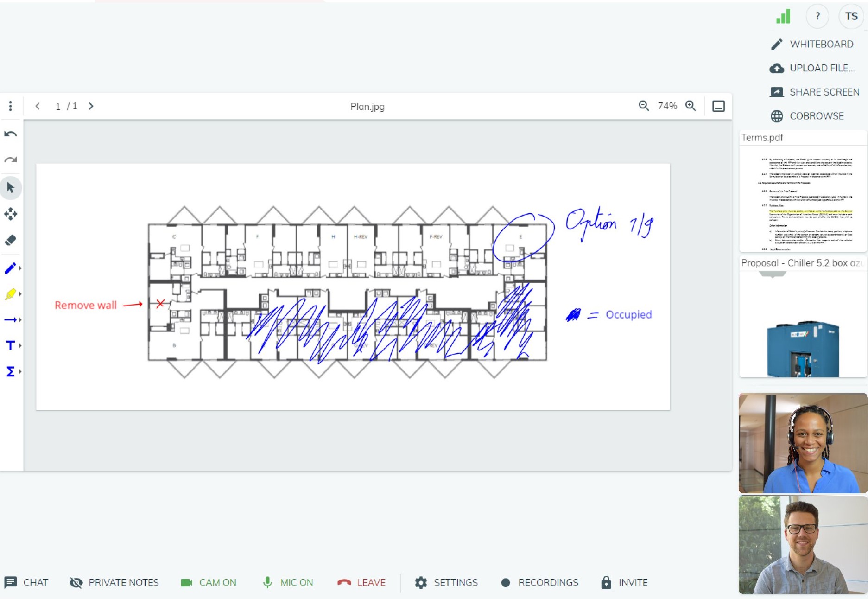Viewport: 868px width, 599px height.
Task: Click the zoom in magnifier
Action: coord(691,106)
